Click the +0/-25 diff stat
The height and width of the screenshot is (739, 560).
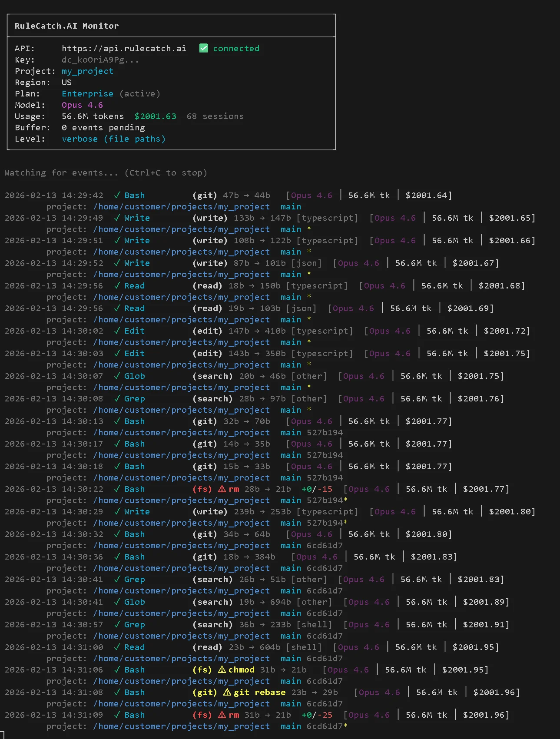click(317, 715)
